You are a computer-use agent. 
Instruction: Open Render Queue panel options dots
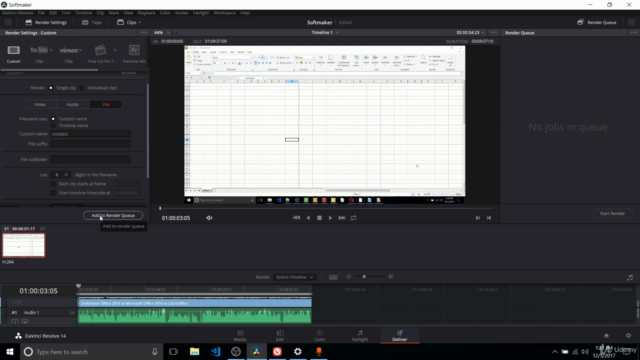click(633, 33)
